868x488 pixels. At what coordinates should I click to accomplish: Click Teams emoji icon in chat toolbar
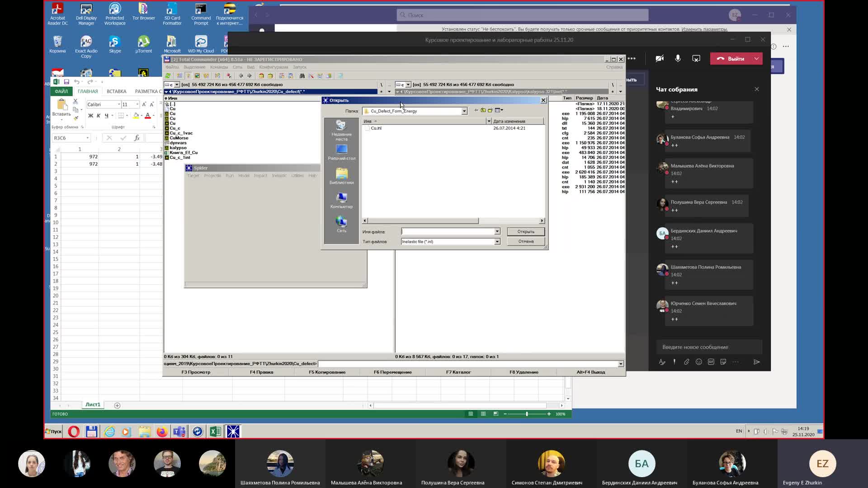[699, 362]
